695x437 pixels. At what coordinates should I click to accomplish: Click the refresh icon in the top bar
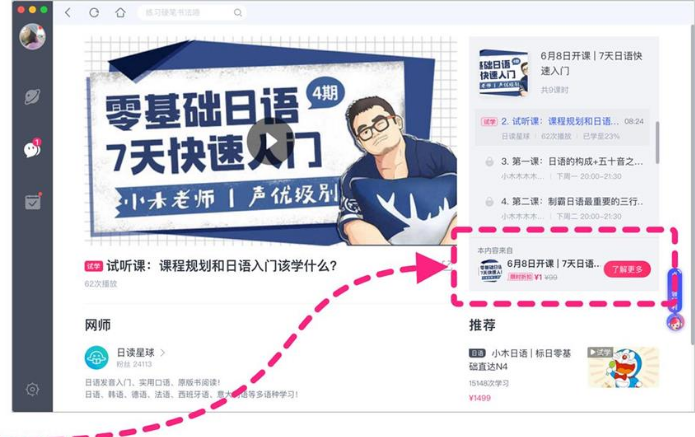click(94, 12)
